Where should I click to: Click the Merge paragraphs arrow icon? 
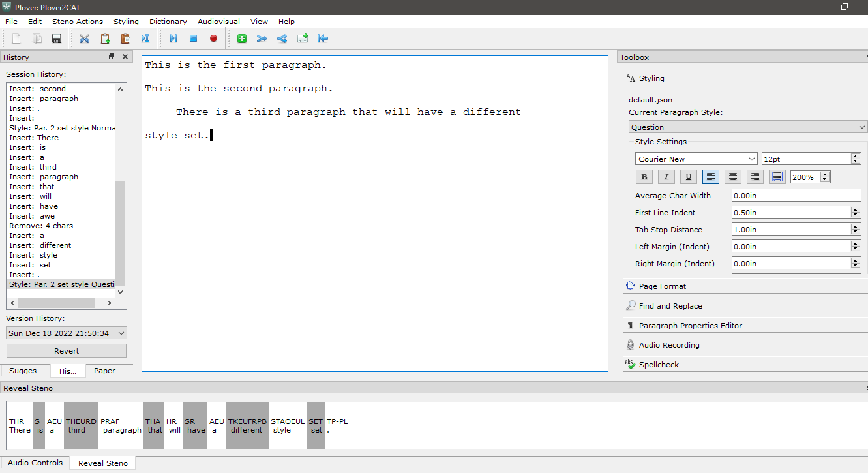coord(262,38)
